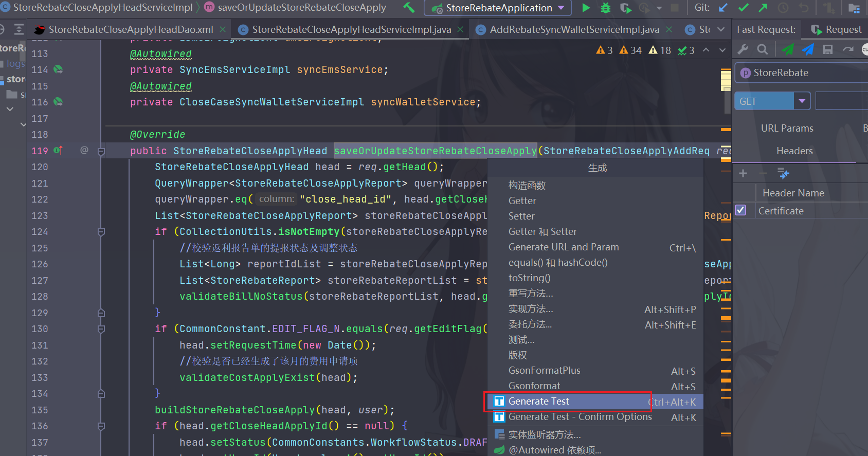The width and height of the screenshot is (868, 456).
Task: Collapse fold marker on line 136
Action: click(x=101, y=426)
